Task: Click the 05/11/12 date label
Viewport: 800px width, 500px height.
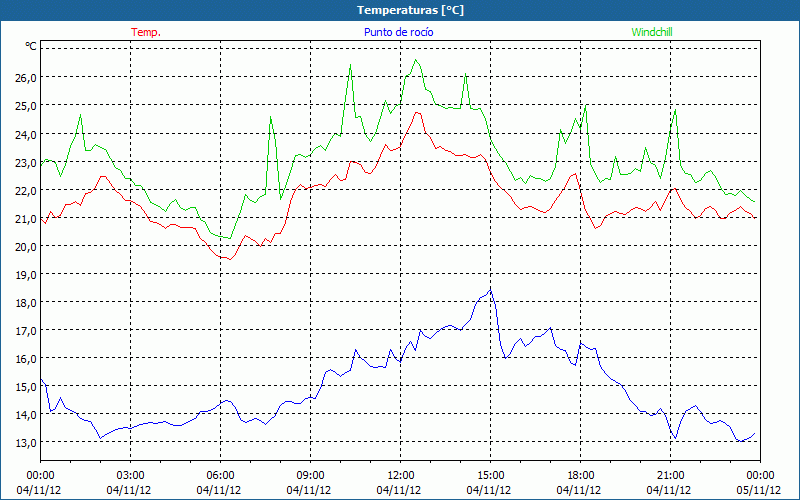Action: coord(760,490)
